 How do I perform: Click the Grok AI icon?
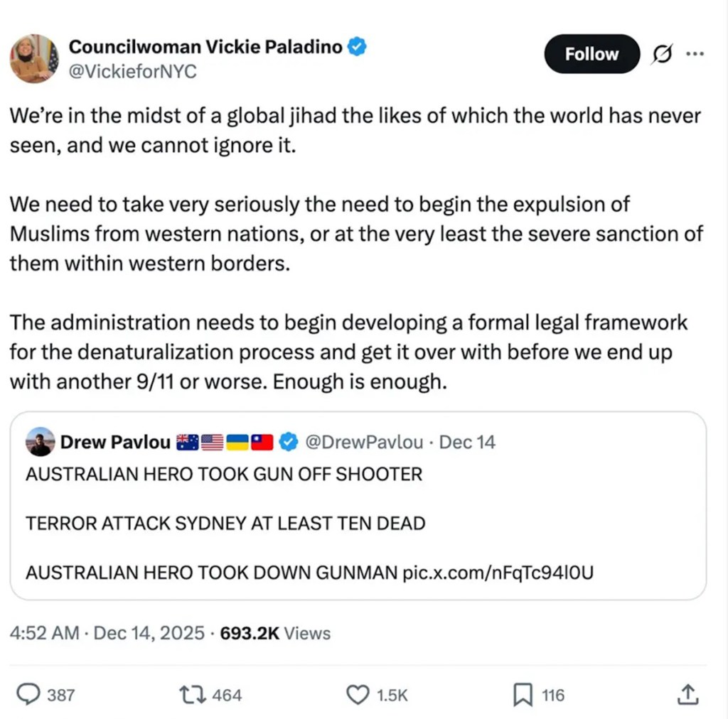(662, 53)
